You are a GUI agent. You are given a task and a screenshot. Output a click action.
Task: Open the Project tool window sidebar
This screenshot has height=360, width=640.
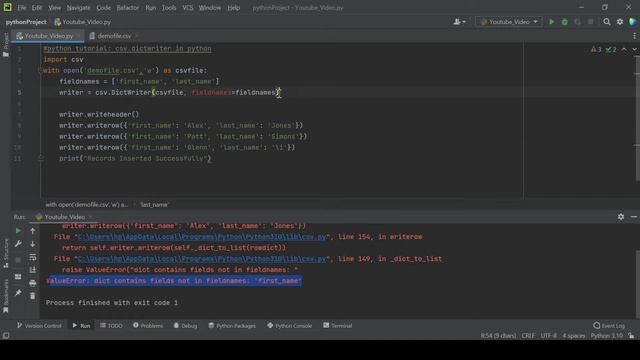click(5, 45)
